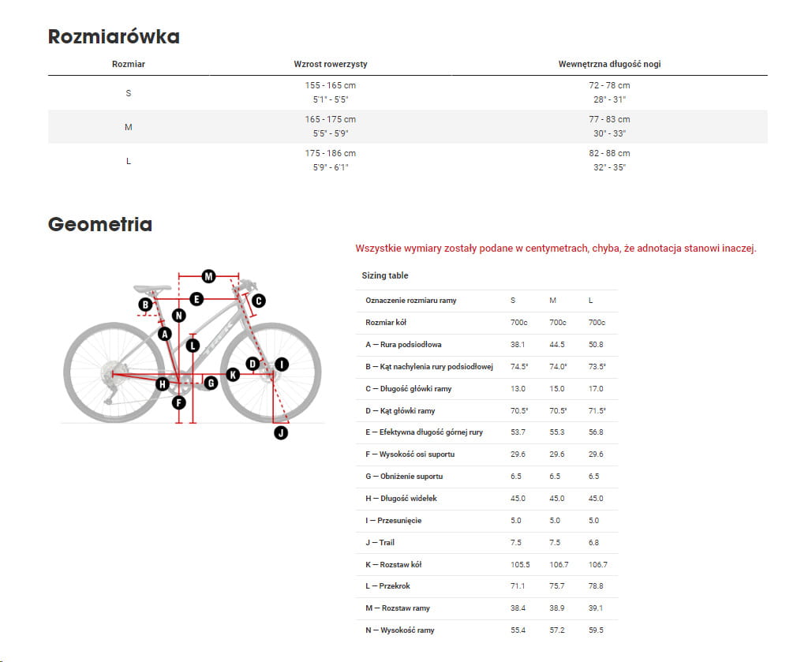
Task: Click the M frame reach marker
Action: pyautogui.click(x=208, y=276)
